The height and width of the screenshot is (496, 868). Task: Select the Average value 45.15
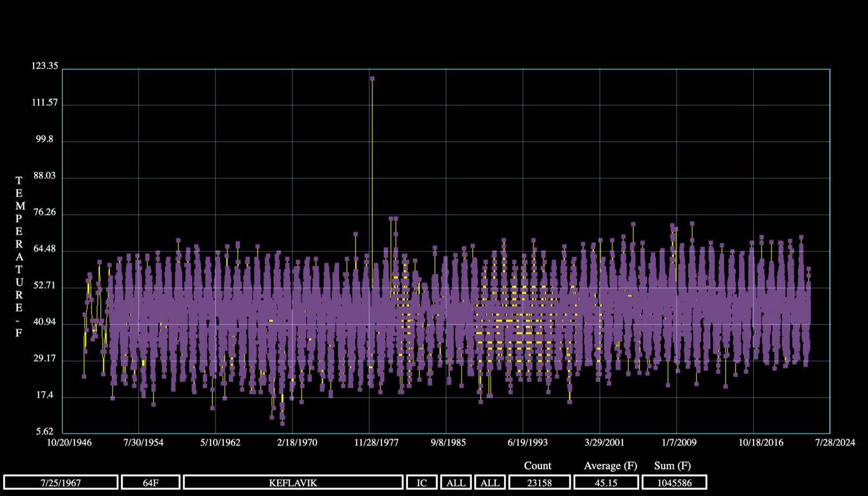pos(606,482)
